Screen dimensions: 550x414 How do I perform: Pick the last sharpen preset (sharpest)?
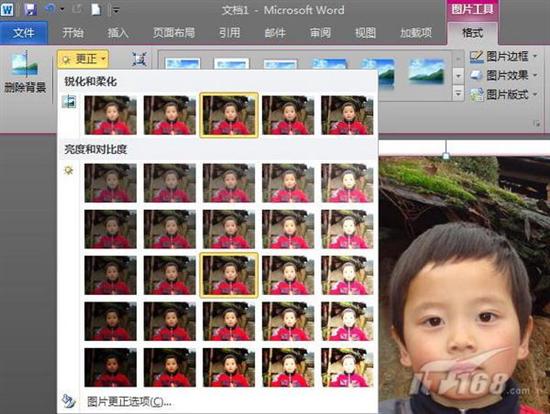coord(347,115)
